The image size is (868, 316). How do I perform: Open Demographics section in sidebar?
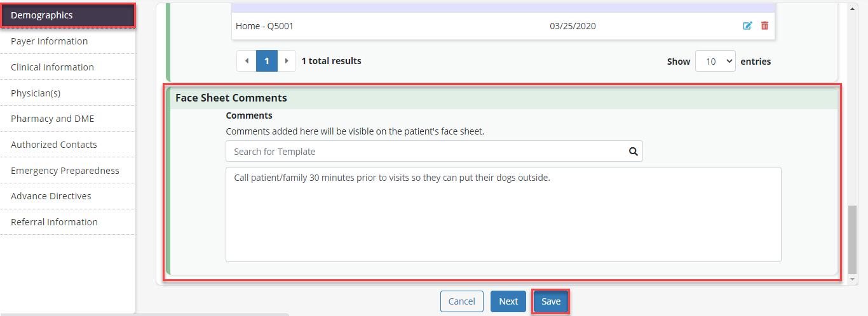(x=67, y=15)
